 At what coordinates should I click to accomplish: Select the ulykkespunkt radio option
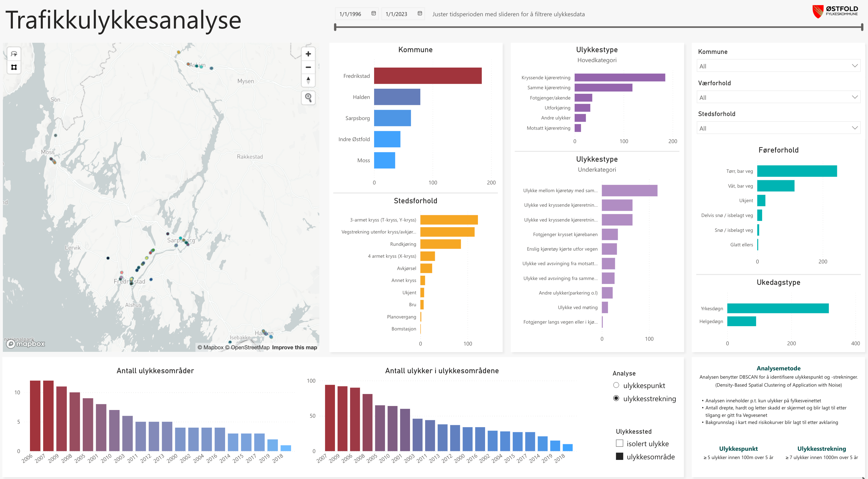616,385
